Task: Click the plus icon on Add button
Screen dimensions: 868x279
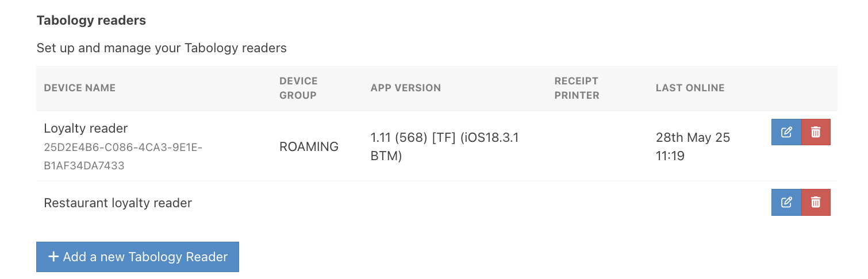Action: click(53, 257)
